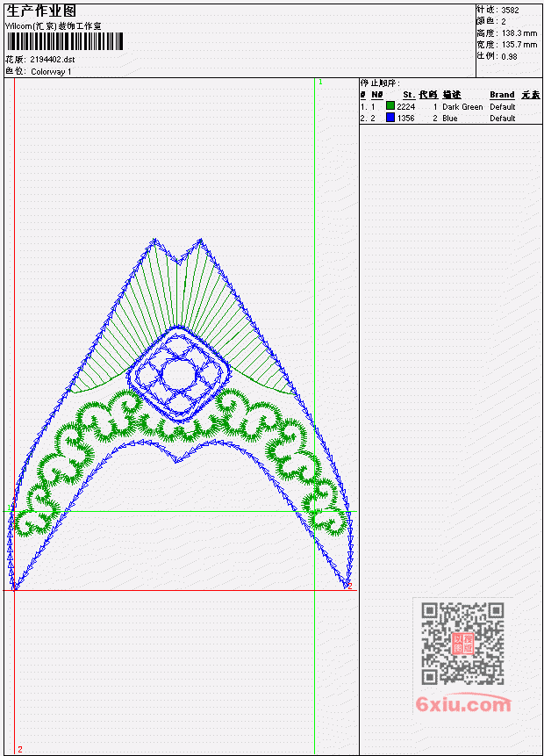Select the Blue color swatch
The image size is (544, 756).
(390, 118)
